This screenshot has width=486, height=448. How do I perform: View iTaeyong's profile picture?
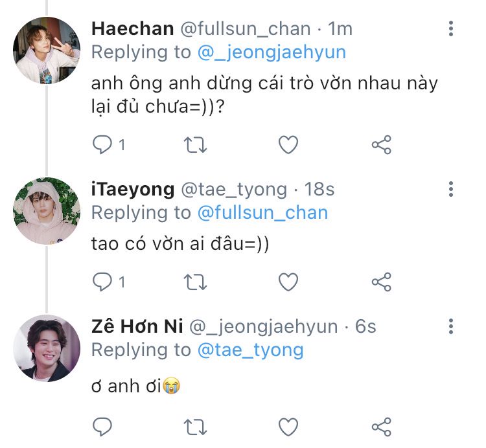click(x=47, y=210)
